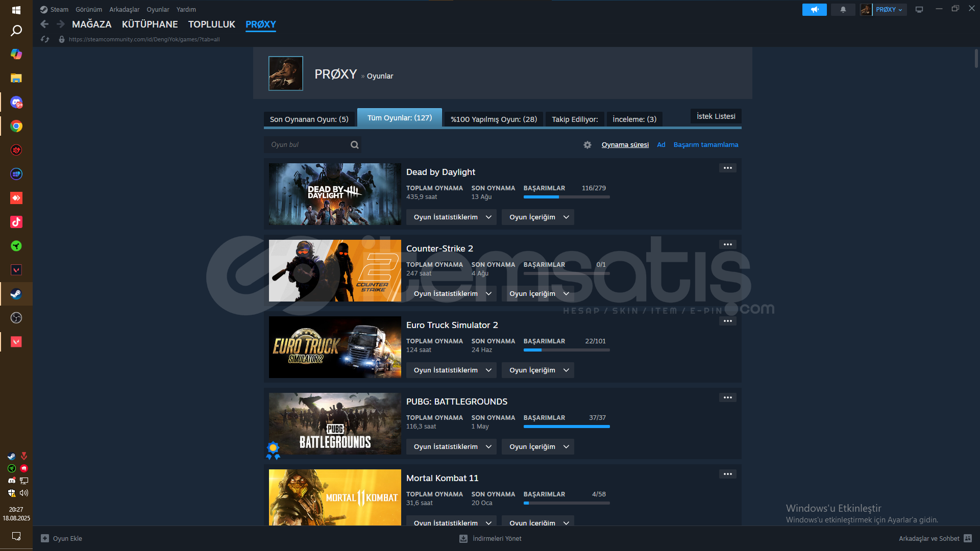Open the PRØXY profile name link
This screenshot has height=551, width=980.
tap(335, 74)
